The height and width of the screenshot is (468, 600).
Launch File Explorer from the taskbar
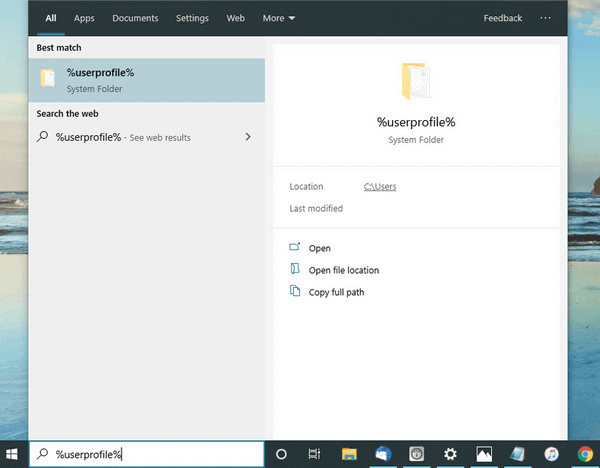[x=349, y=454]
